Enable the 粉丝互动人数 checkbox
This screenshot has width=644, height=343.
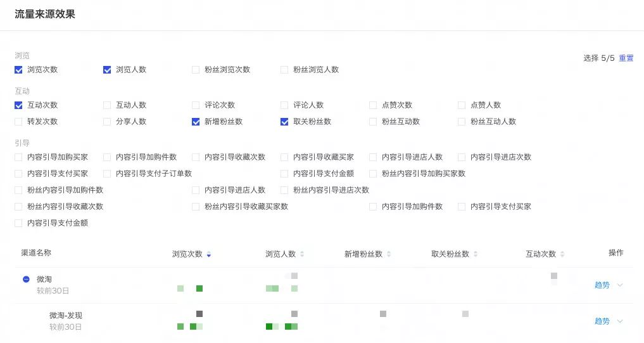462,122
